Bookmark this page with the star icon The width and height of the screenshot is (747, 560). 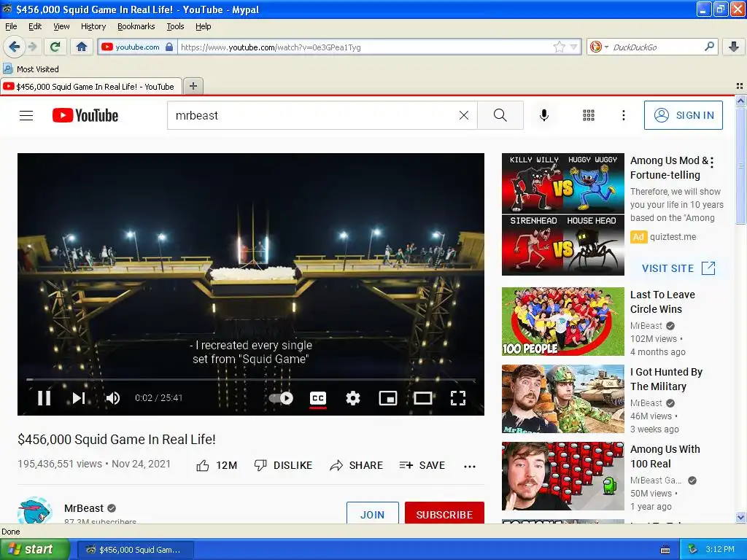click(559, 47)
